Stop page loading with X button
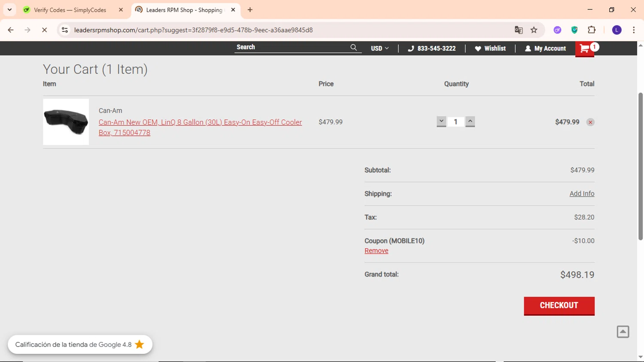This screenshot has height=362, width=644. (44, 30)
